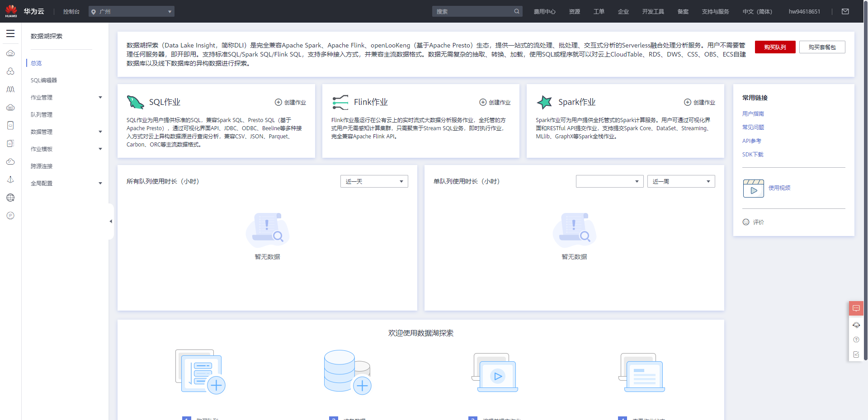Viewport: 868px width, 420px height.
Task: Click the three-circle cluster icon in left rail
Action: (x=10, y=71)
